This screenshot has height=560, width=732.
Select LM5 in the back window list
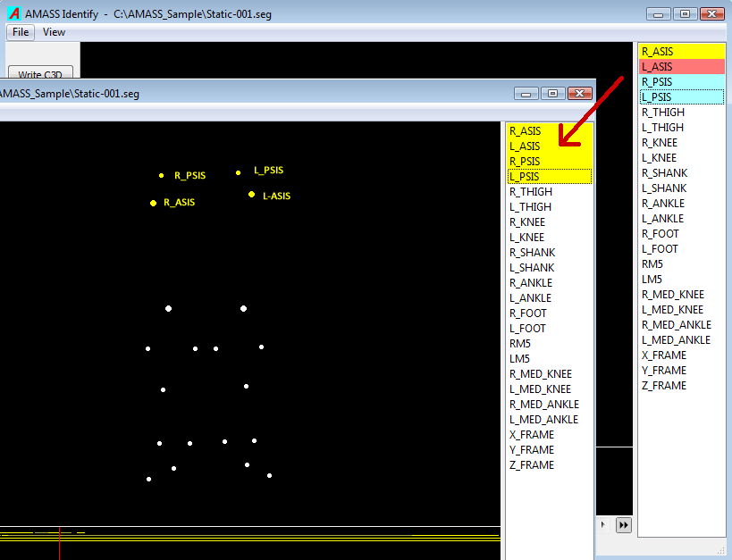[x=682, y=279]
